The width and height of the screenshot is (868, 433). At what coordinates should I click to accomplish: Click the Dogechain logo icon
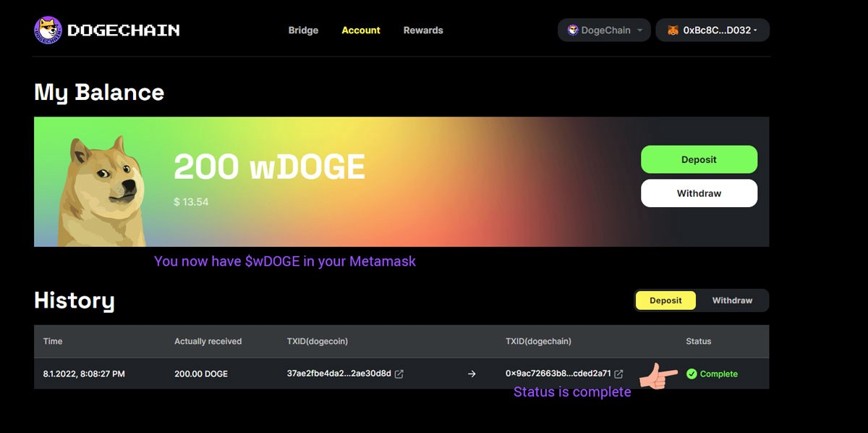pyautogui.click(x=48, y=30)
